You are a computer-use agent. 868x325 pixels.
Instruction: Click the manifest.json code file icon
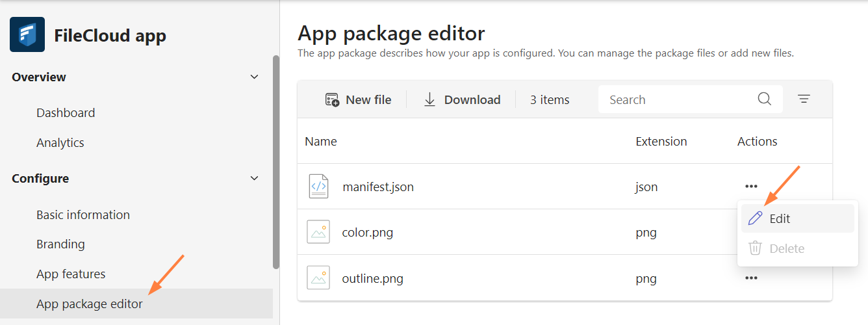(318, 187)
